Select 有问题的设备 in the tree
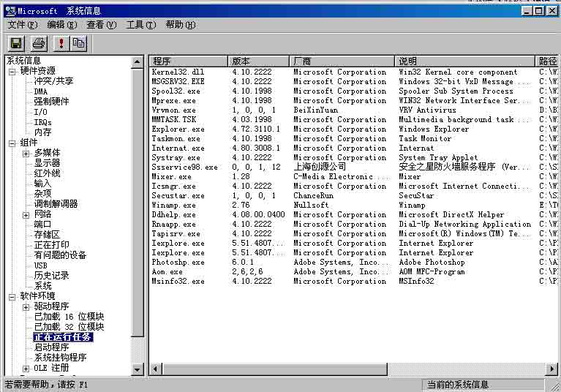The image size is (561, 392). click(60, 255)
